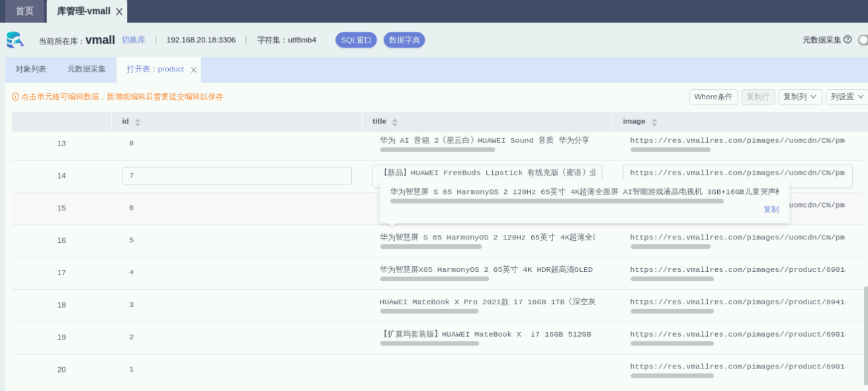Click the title field with FreeBuds Lipstick
This screenshot has height=391, width=868.
tap(487, 173)
